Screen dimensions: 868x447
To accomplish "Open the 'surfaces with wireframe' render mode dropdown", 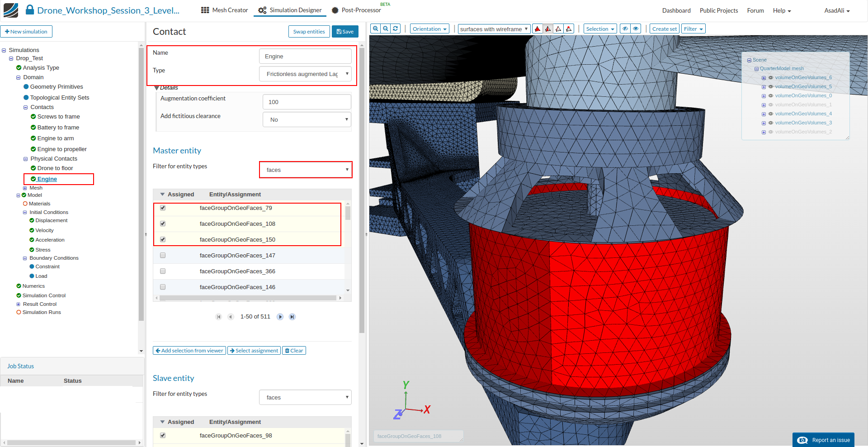I will point(494,29).
